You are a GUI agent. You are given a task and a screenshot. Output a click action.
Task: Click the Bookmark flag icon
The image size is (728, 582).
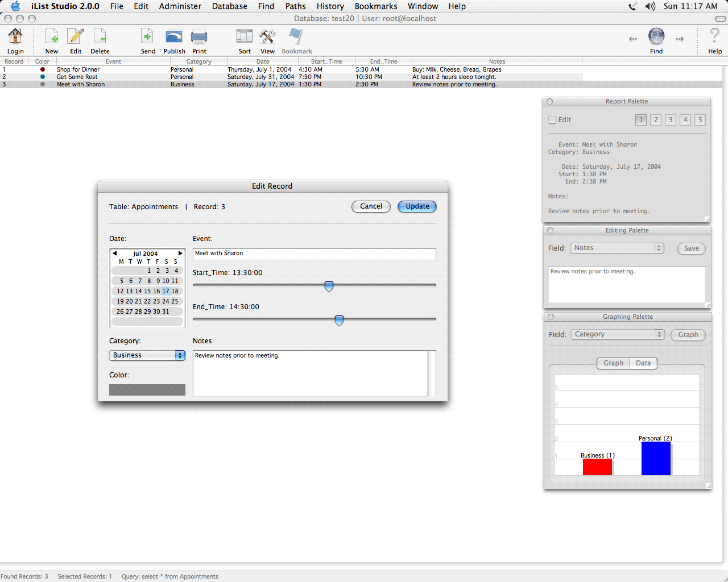coord(296,36)
